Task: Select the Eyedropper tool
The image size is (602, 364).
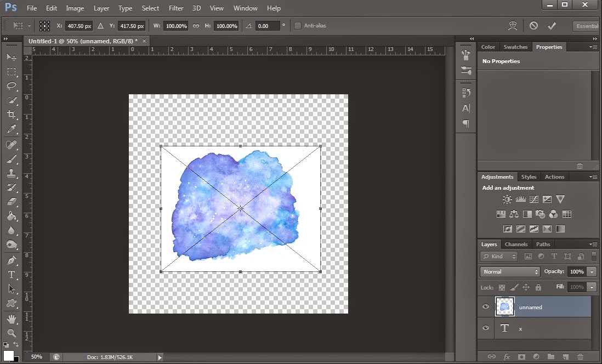Action: (x=12, y=129)
